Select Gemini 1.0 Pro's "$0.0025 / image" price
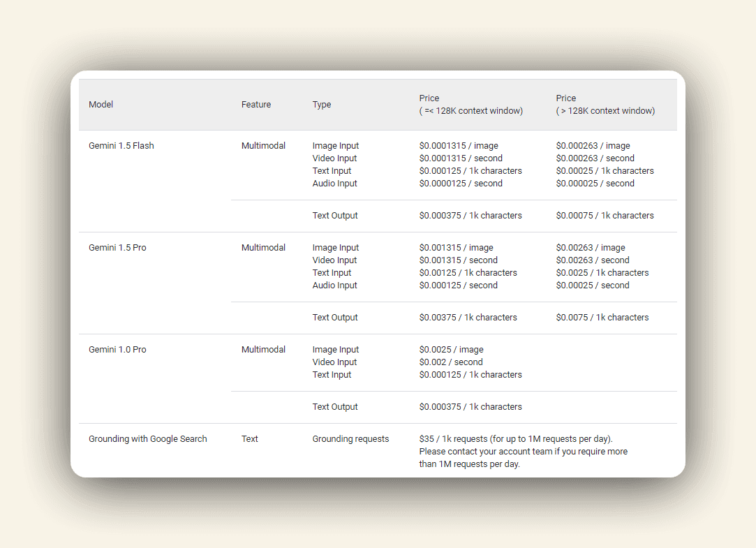The image size is (756, 548). (451, 350)
